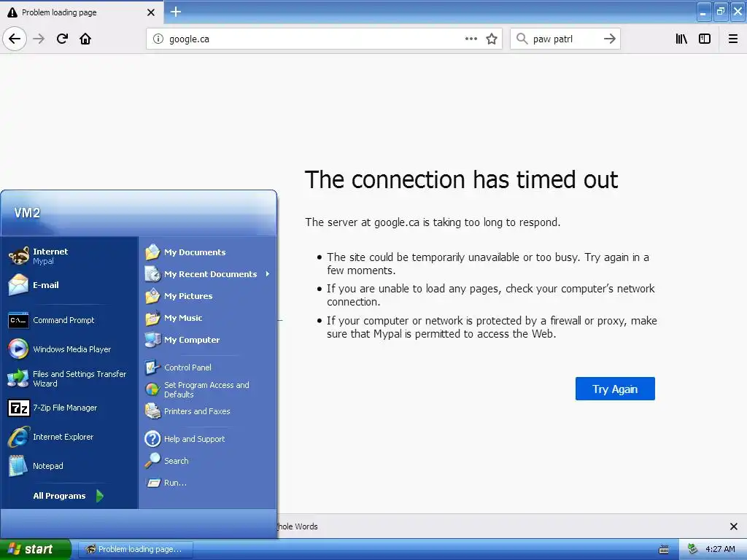Open Control Panel
The width and height of the screenshot is (747, 560).
point(208,367)
